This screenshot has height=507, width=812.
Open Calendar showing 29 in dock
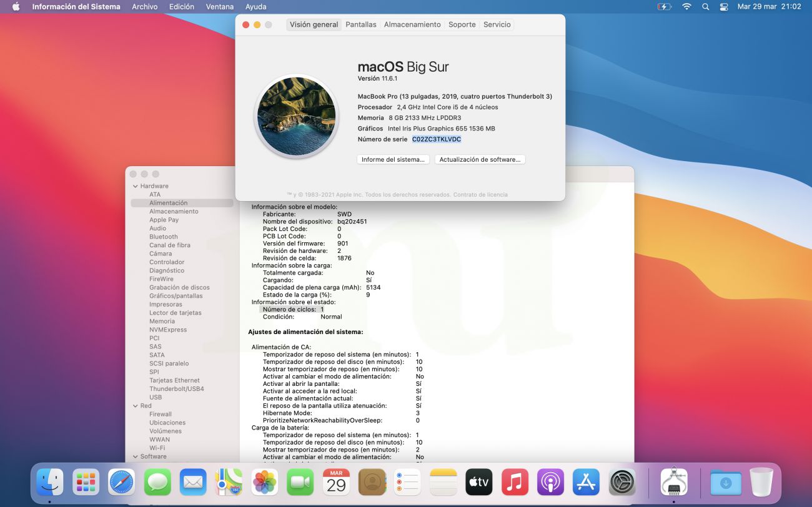(x=336, y=482)
